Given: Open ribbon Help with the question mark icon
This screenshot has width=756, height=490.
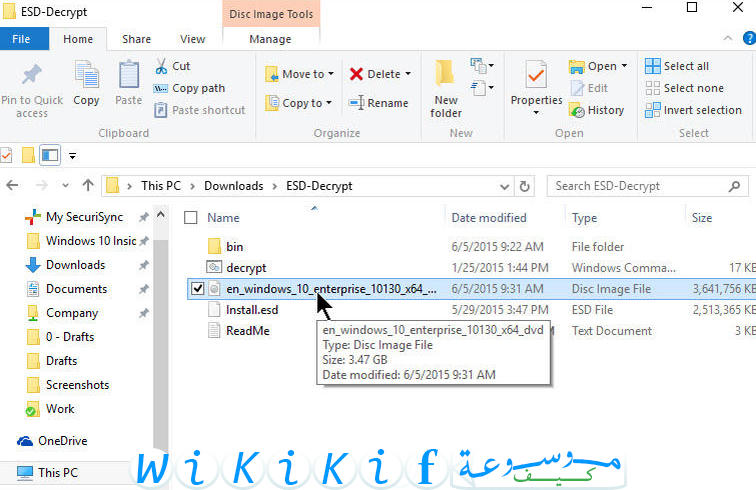Looking at the screenshot, I should click(750, 38).
